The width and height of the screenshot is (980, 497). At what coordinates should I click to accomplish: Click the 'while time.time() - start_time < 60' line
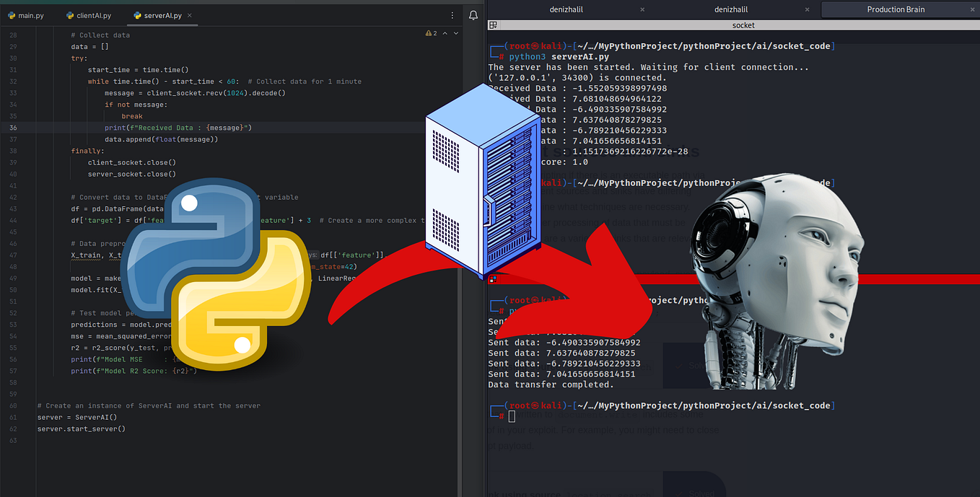(224, 82)
